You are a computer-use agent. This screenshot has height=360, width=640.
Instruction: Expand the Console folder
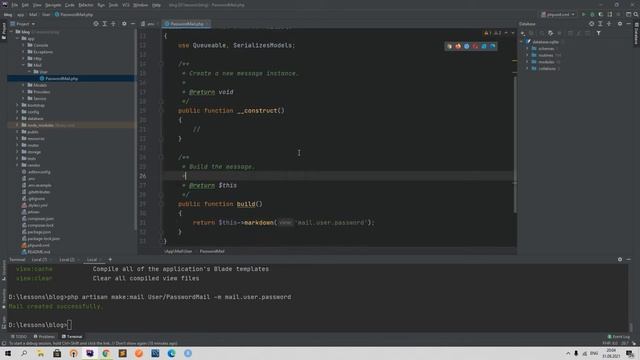click(x=24, y=45)
